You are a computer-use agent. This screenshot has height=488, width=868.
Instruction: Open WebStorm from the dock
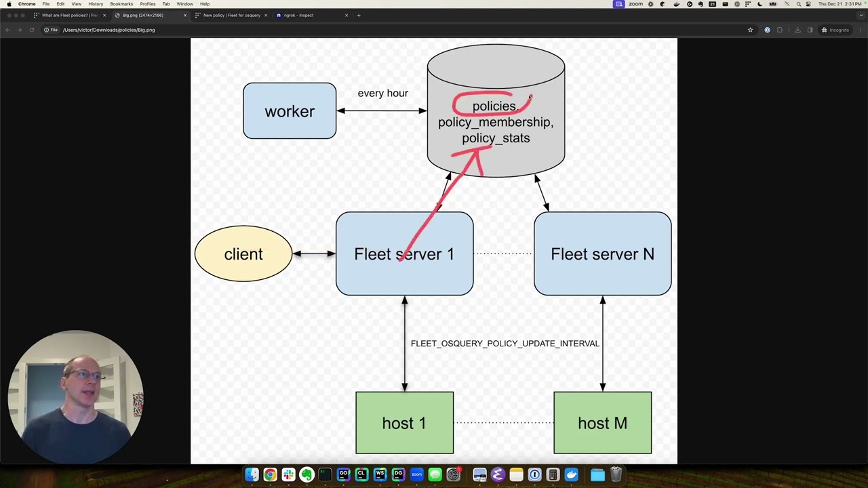[380, 474]
